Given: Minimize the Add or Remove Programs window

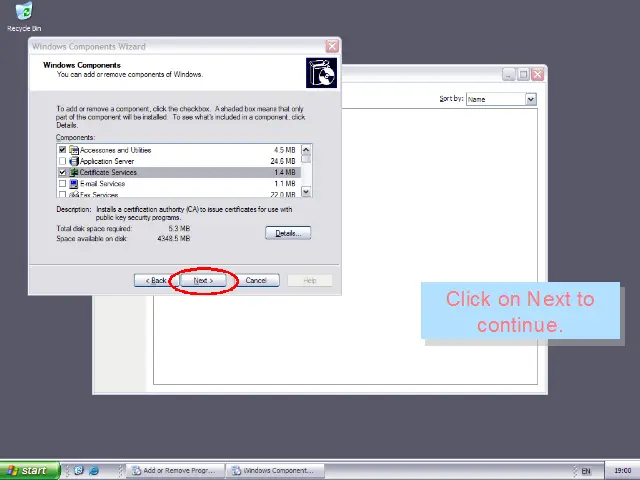Looking at the screenshot, I should point(509,75).
